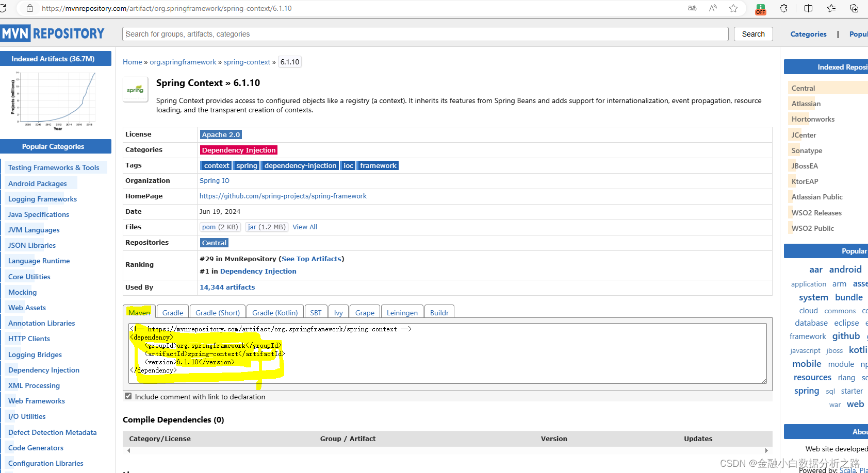Open the favorites list icon
The height and width of the screenshot is (473, 868).
tap(831, 8)
